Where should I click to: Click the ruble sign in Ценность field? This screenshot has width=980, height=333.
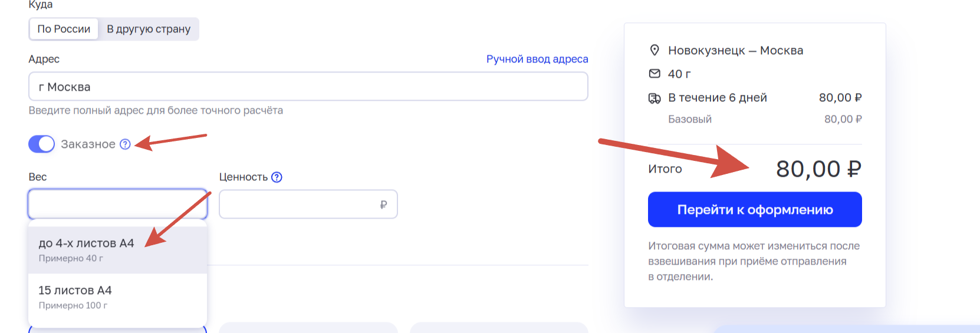(x=383, y=205)
